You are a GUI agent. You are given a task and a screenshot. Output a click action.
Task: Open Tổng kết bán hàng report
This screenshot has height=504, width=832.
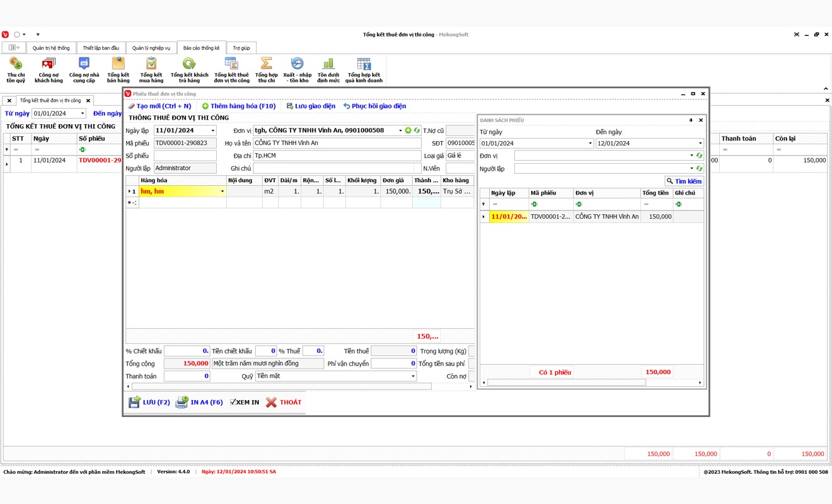click(x=118, y=69)
